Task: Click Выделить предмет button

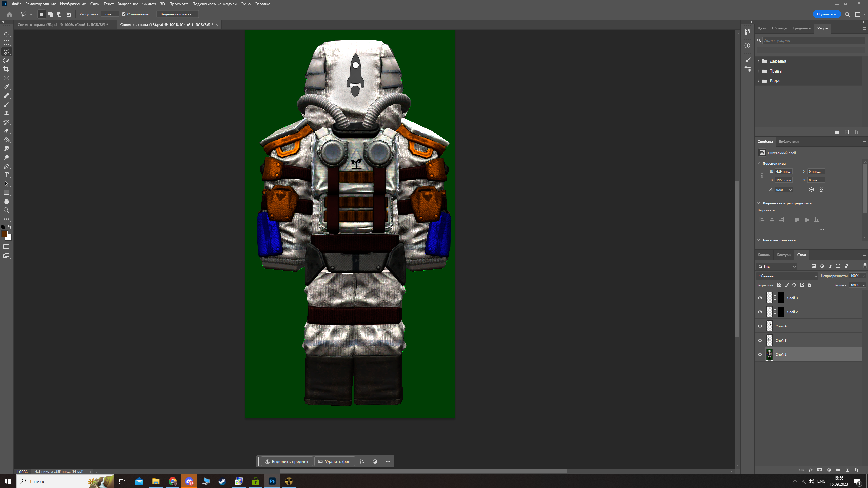Action: 287,462
